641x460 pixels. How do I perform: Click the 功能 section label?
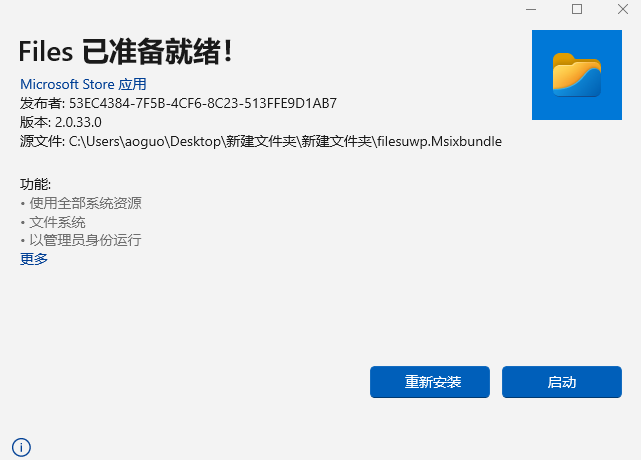pos(36,184)
